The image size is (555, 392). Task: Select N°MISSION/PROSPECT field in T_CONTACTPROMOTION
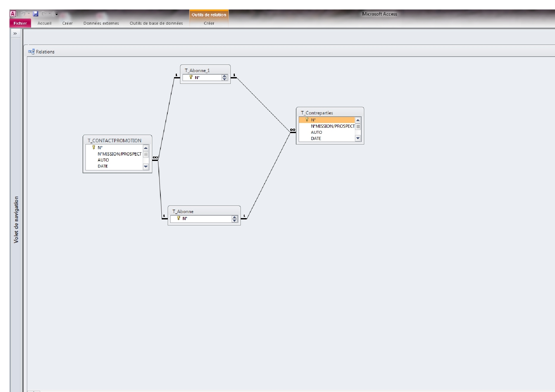[x=114, y=154]
